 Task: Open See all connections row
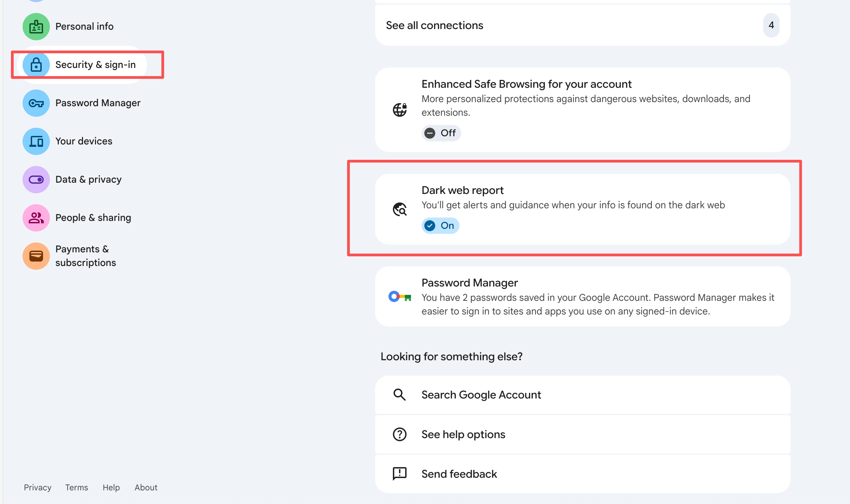(x=435, y=26)
